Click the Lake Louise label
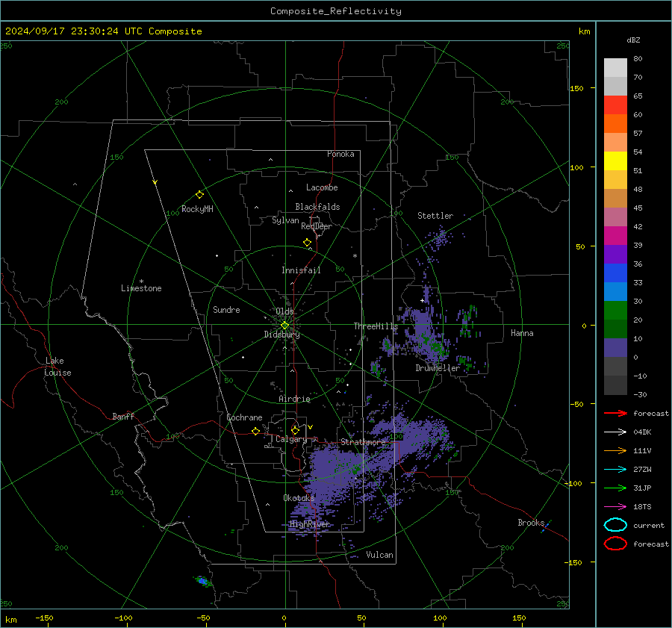 pos(57,367)
